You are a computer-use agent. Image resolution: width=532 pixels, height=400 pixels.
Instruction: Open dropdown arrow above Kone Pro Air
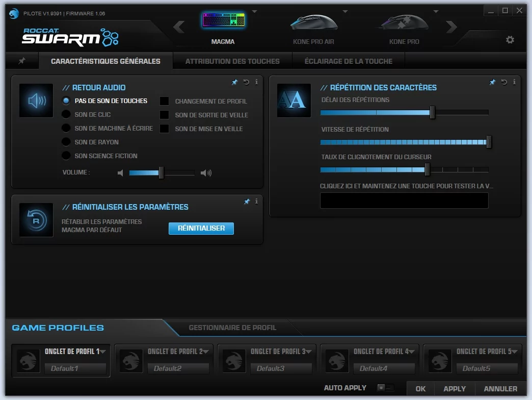[x=345, y=12]
